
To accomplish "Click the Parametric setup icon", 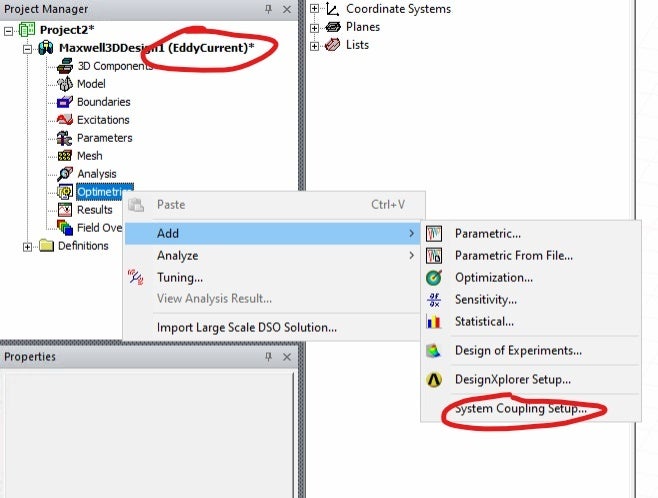I will click(434, 233).
